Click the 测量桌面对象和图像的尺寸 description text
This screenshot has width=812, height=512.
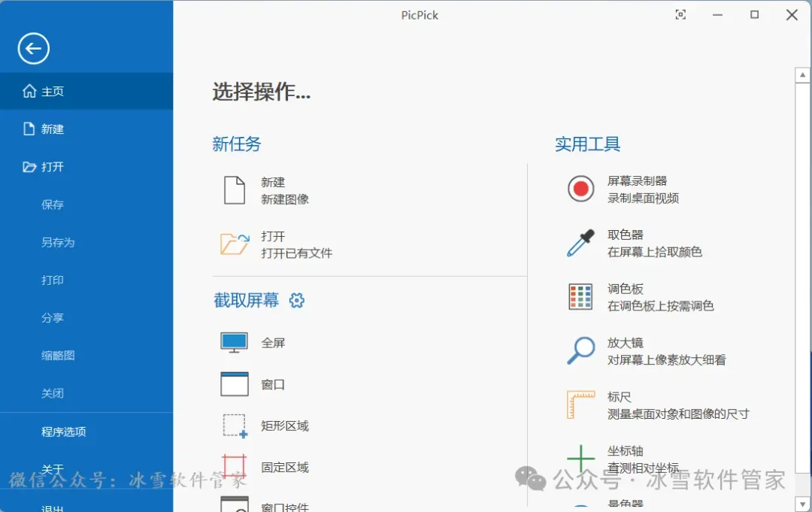678,414
